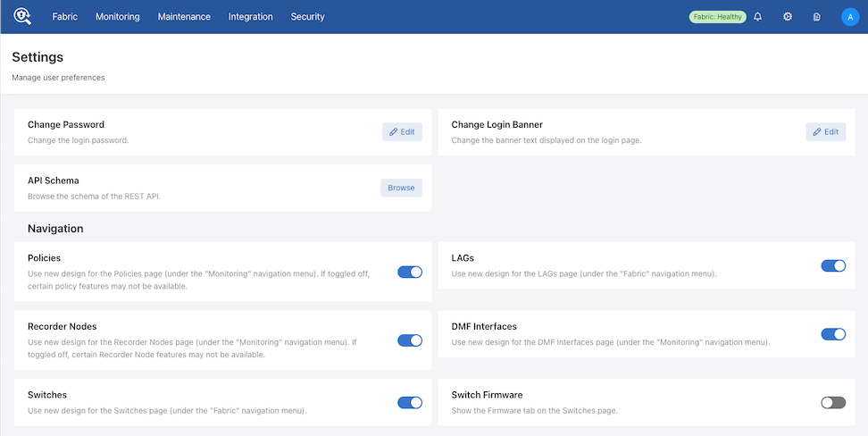Expand the Maintenance menu

(x=184, y=17)
